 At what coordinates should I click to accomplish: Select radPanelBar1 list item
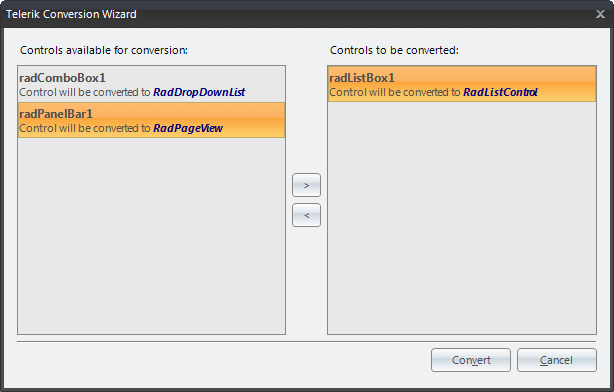pos(151,120)
